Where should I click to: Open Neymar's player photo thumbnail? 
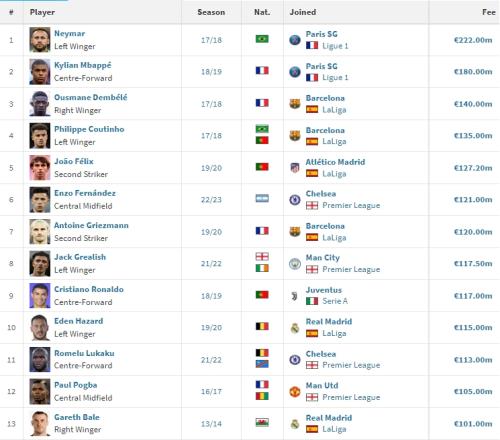(40, 40)
